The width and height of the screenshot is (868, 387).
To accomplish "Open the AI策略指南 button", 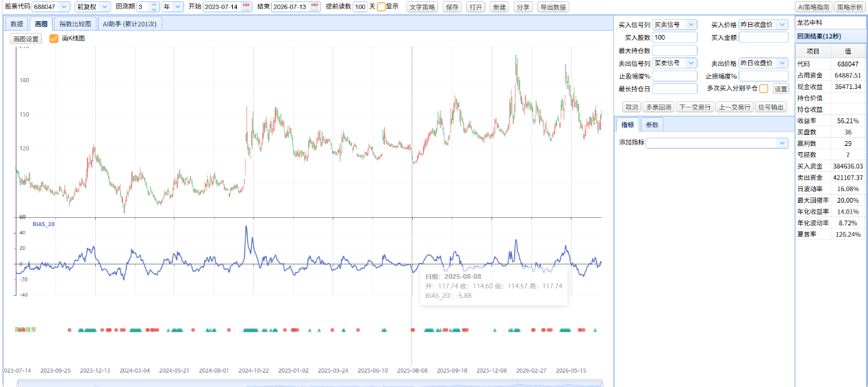I will click(813, 7).
